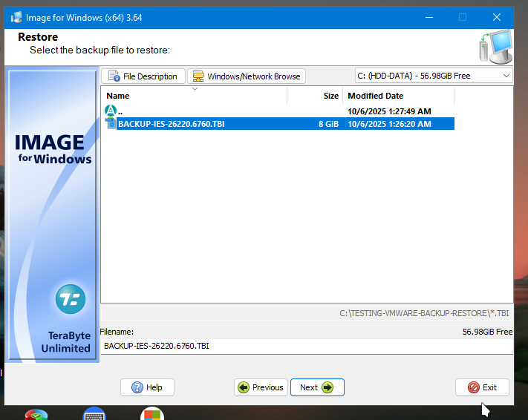Proceed with the Next button
Screen dimensions: 528x420
click(x=317, y=387)
